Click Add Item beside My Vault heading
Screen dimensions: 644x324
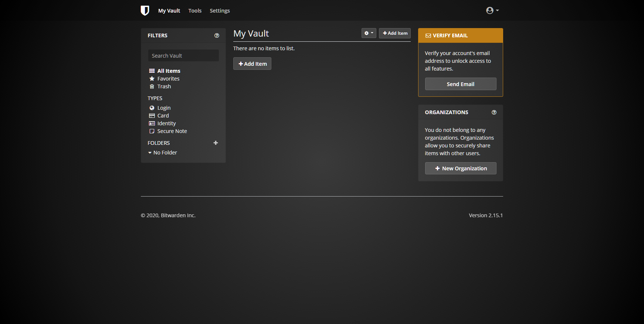click(x=394, y=33)
